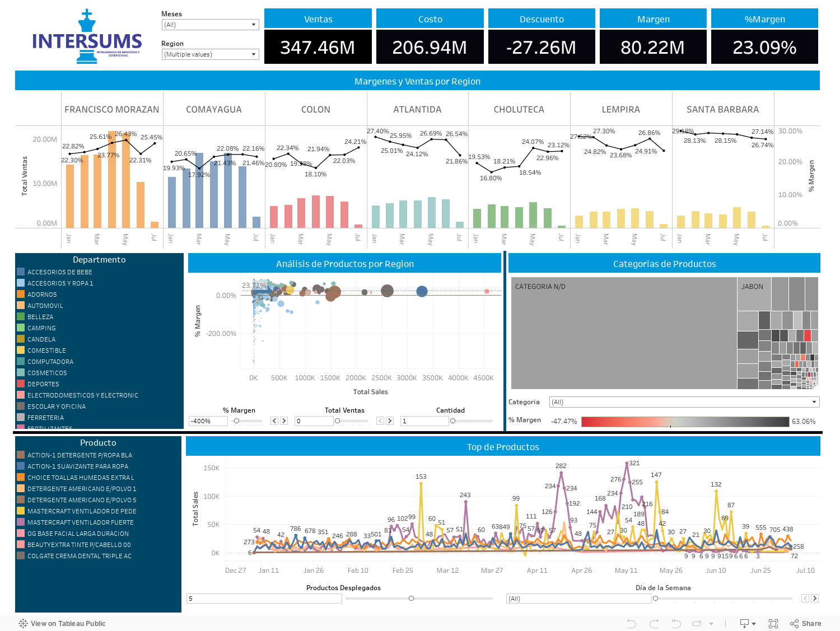This screenshot has height=631, width=840.
Task: Select CHOICE TOALLAS HUMEDAS EXTRA L legend item
Action: [81, 478]
